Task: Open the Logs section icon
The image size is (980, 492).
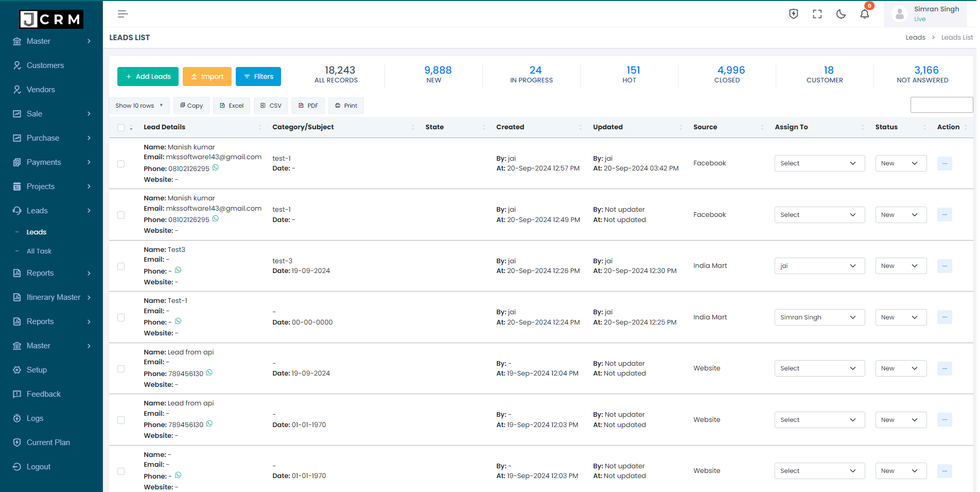Action: click(17, 418)
